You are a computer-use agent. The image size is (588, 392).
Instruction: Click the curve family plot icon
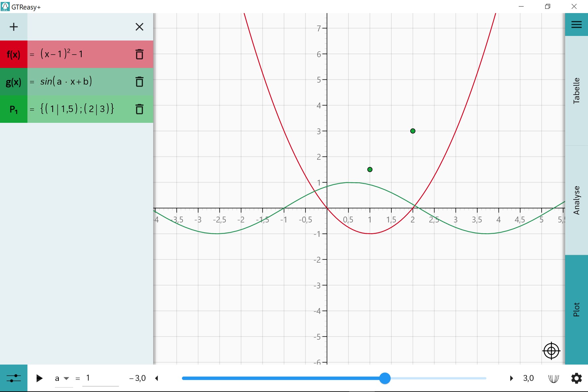554,378
